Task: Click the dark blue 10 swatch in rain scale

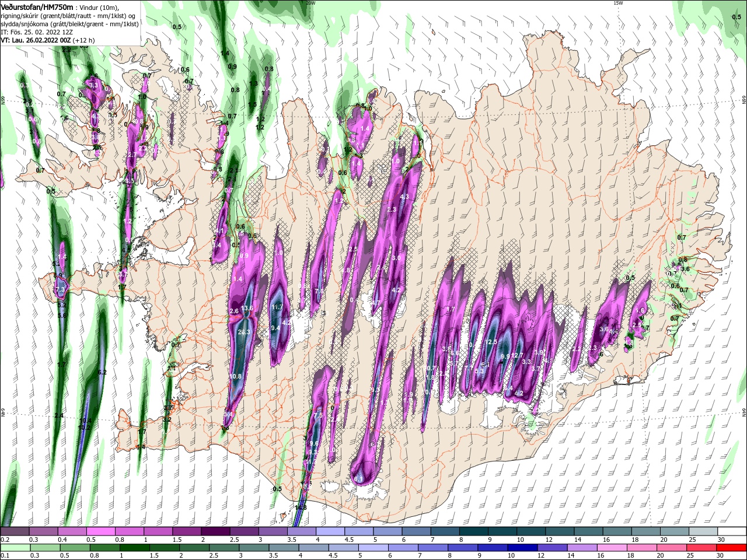Action: (x=522, y=547)
